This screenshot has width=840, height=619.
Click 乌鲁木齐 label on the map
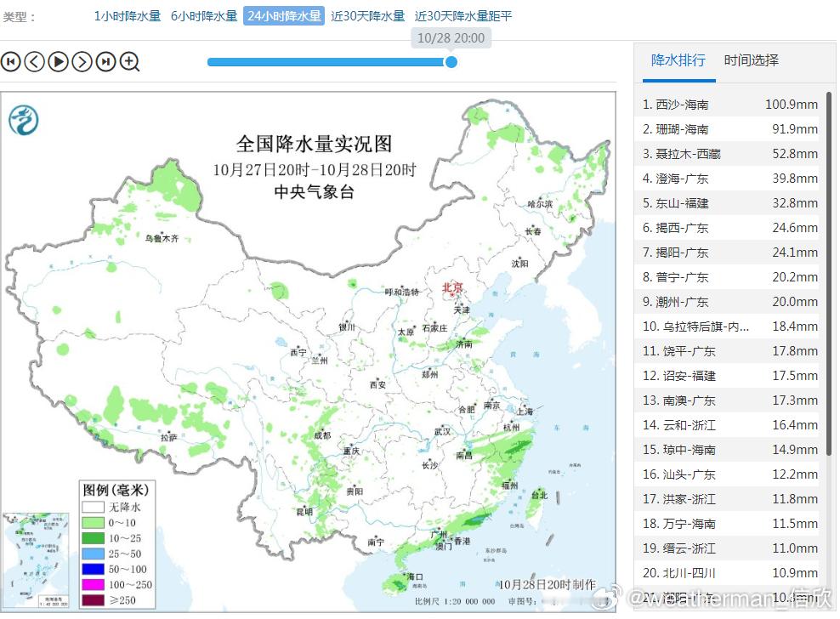(x=162, y=238)
